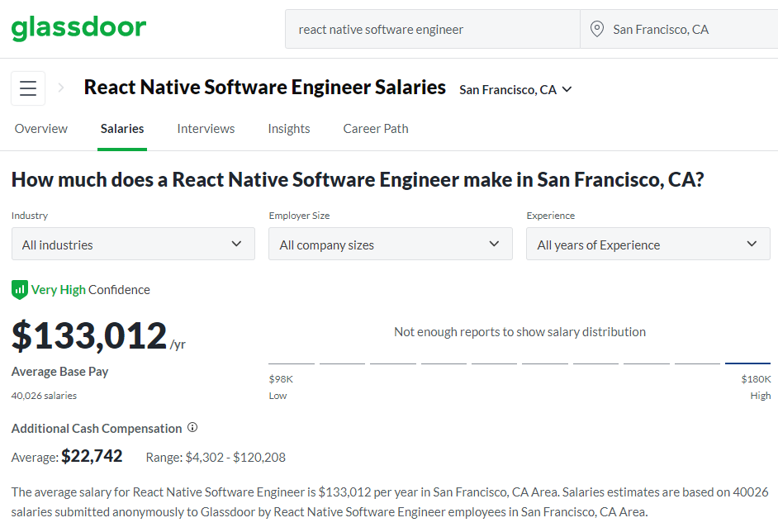
Task: Open the hamburger menu button
Action: tap(28, 88)
